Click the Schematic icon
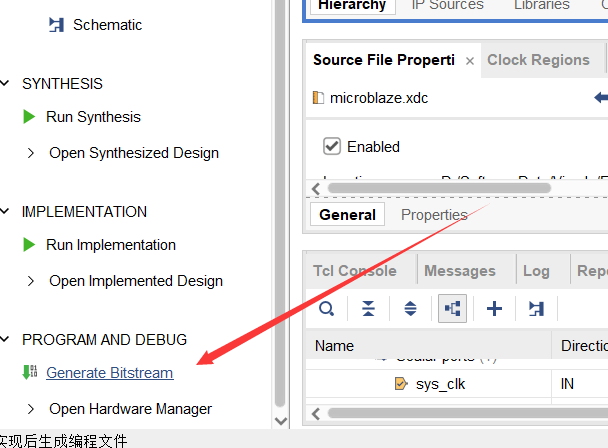 click(x=57, y=25)
